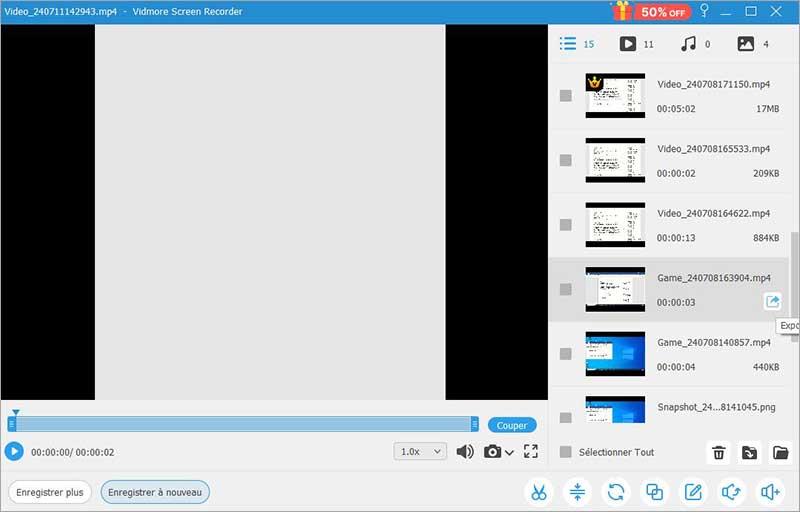Switch to the audio files tab (0)
The width and height of the screenshot is (800, 512).
(695, 44)
